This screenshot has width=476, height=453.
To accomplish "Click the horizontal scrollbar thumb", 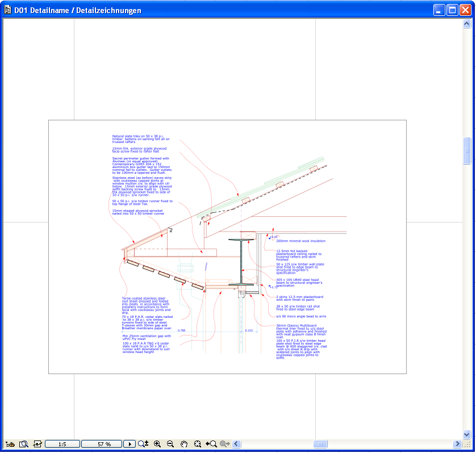I will (321, 444).
